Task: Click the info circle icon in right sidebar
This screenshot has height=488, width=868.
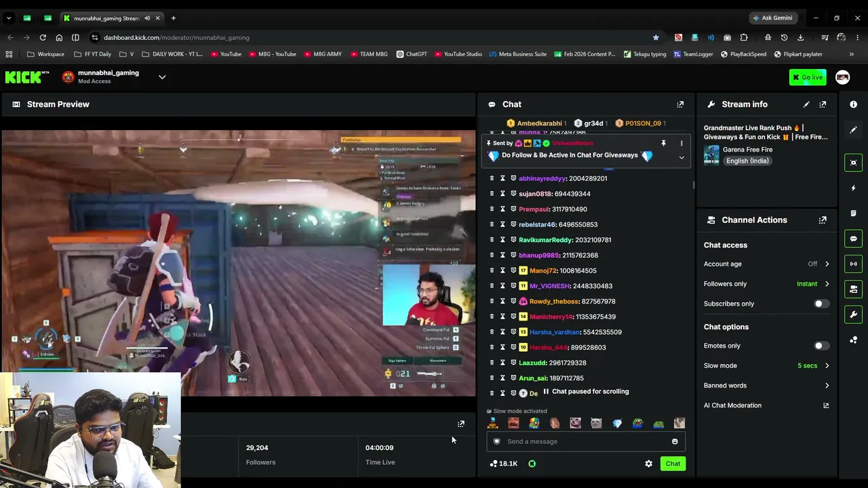Action: [854, 104]
